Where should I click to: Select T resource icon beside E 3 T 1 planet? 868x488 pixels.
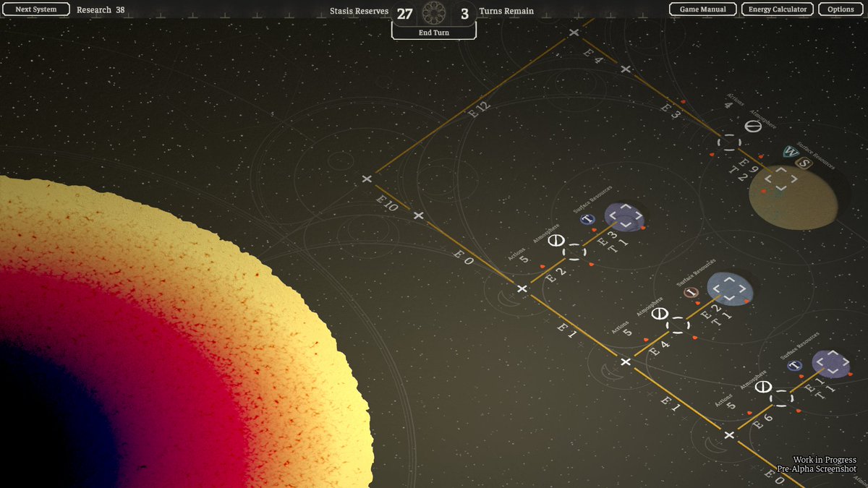(x=587, y=219)
